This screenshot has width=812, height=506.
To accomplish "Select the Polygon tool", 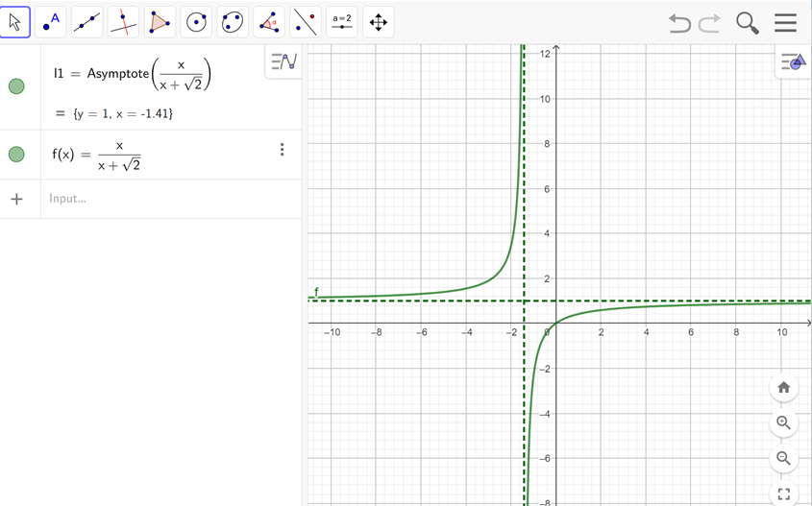I will 160,22.
